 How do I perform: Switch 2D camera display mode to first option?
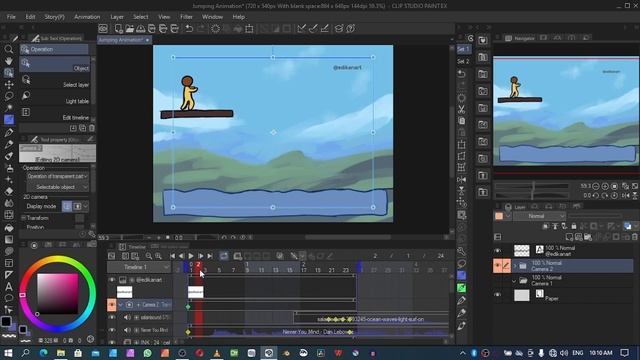point(67,206)
